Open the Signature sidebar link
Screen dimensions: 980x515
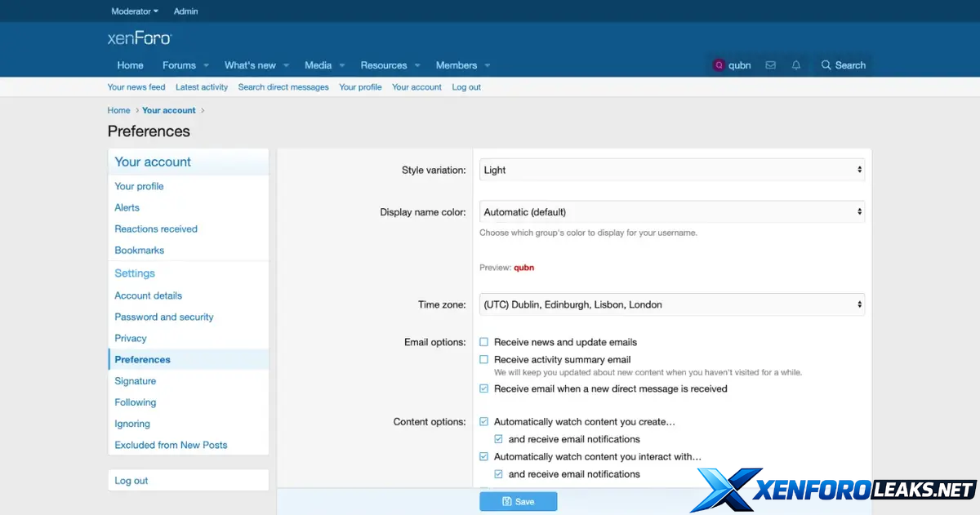tap(136, 381)
